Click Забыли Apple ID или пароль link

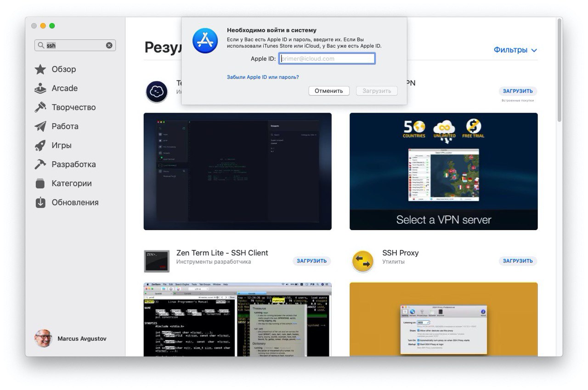pos(263,77)
